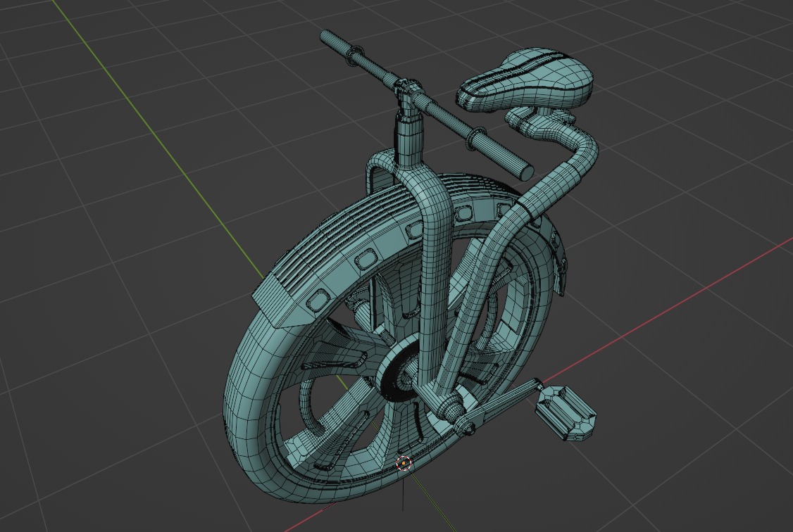Select the crank arm connecting the pedal

click(x=497, y=407)
